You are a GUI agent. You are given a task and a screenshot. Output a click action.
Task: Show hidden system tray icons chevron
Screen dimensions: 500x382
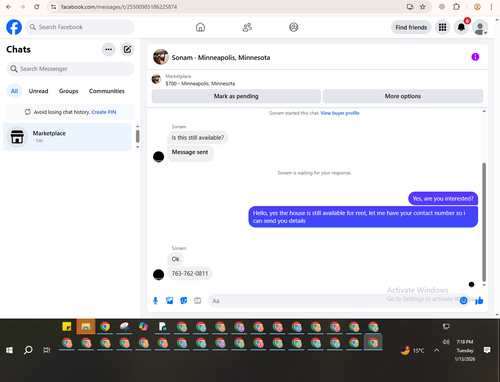tap(436, 350)
